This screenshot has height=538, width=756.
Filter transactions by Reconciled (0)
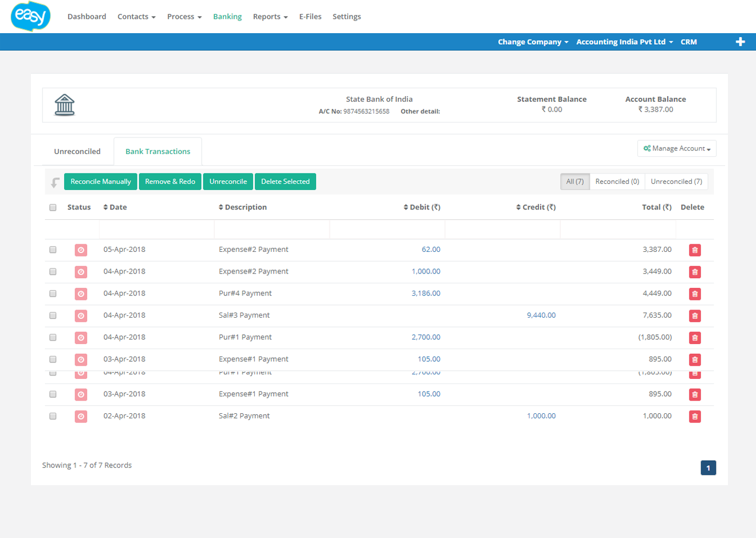pos(617,181)
